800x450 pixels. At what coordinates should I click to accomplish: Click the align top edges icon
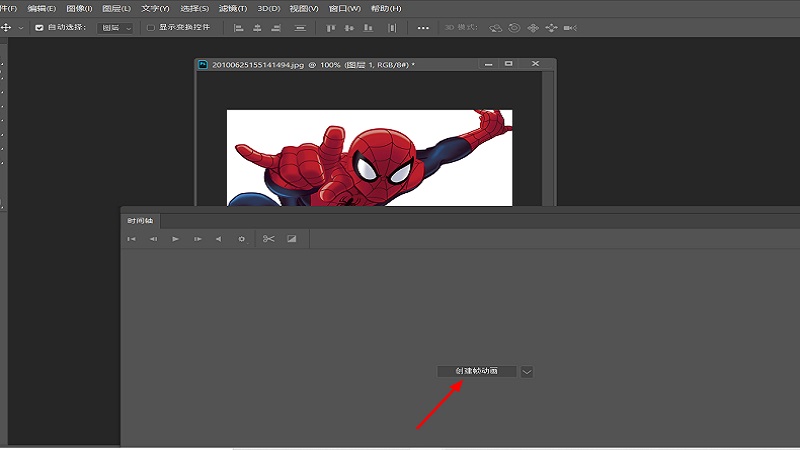pyautogui.click(x=331, y=28)
